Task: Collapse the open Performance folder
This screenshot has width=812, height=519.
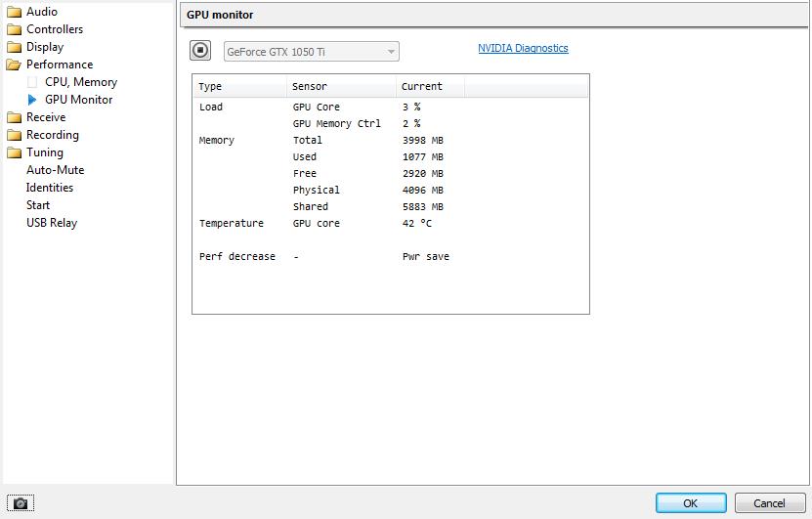Action: [14, 65]
